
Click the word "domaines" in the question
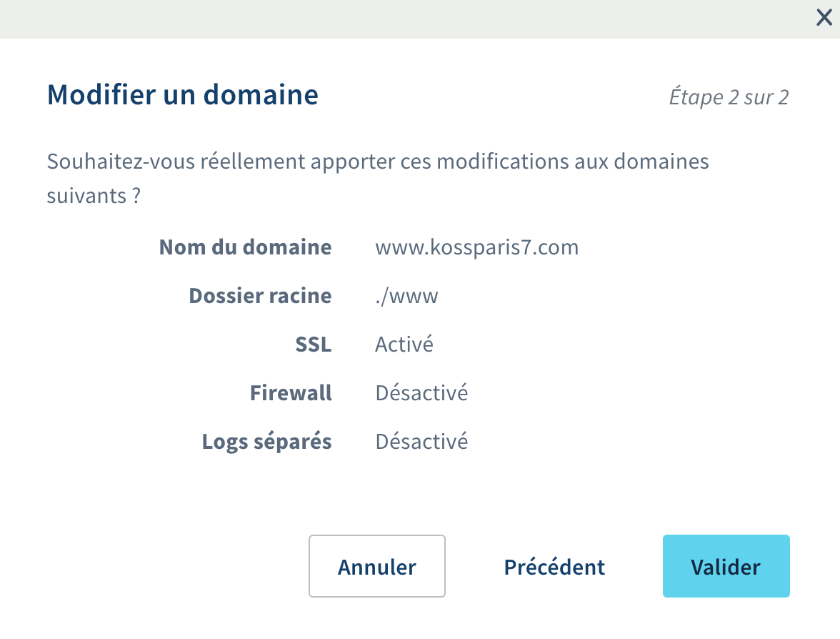click(659, 162)
